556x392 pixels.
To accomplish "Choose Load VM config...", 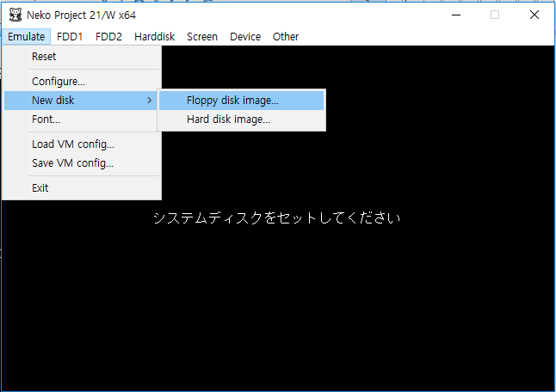I will [81, 144].
